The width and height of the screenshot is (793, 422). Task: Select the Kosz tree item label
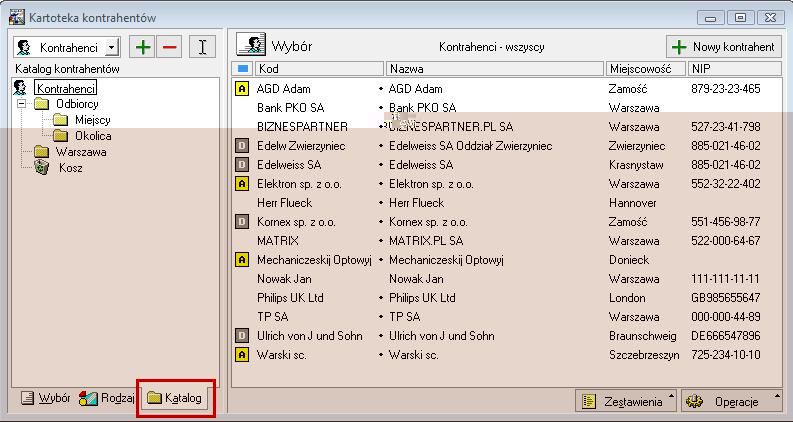click(x=70, y=167)
